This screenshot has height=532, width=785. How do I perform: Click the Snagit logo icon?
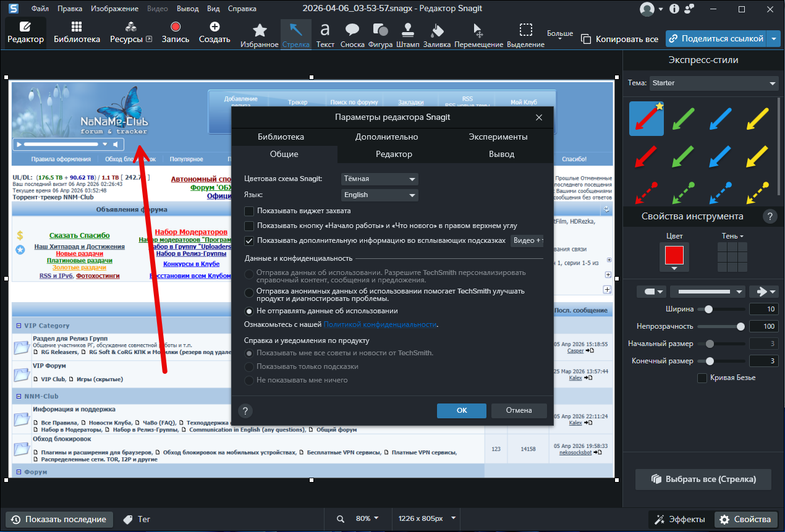click(12, 9)
